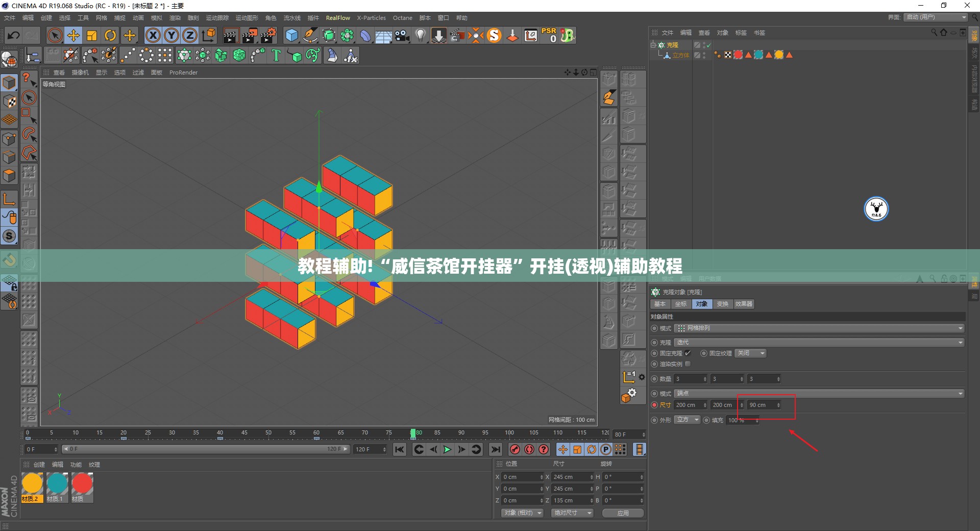The height and width of the screenshot is (531, 980).
Task: Expand the 克隆 迭代 dropdown
Action: [x=819, y=342]
